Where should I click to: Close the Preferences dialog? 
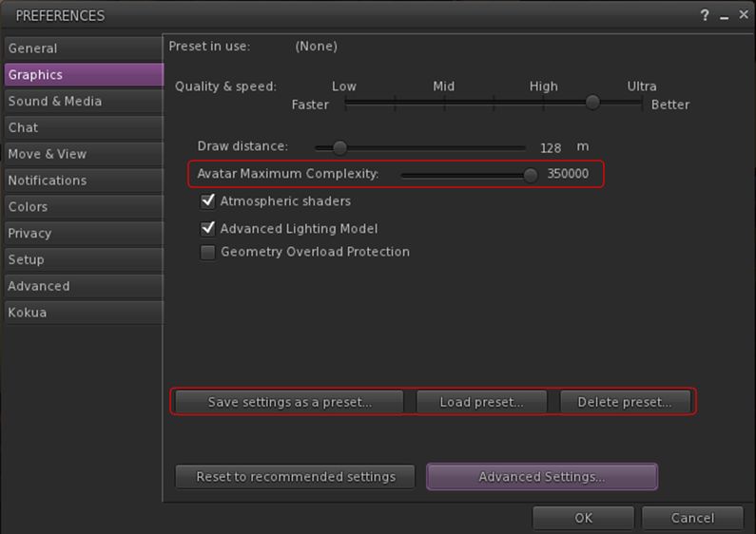tap(744, 15)
